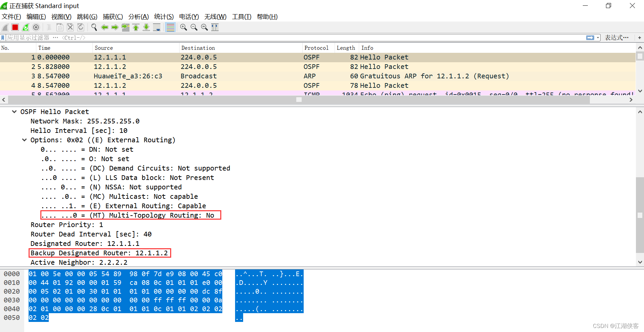The height and width of the screenshot is (332, 644).
Task: Open the 工具(T) menu
Action: [x=242, y=16]
